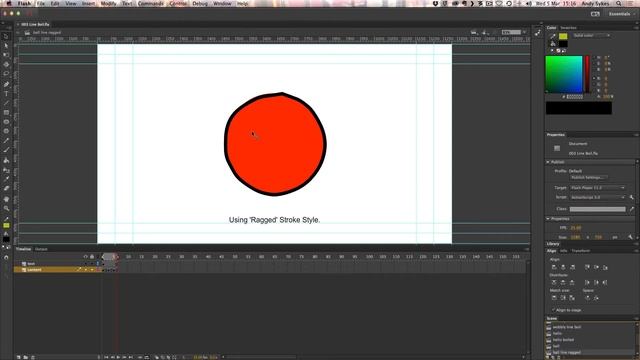This screenshot has width=640, height=360.
Task: Select the Zoom magnifier tool
Action: 6,209
